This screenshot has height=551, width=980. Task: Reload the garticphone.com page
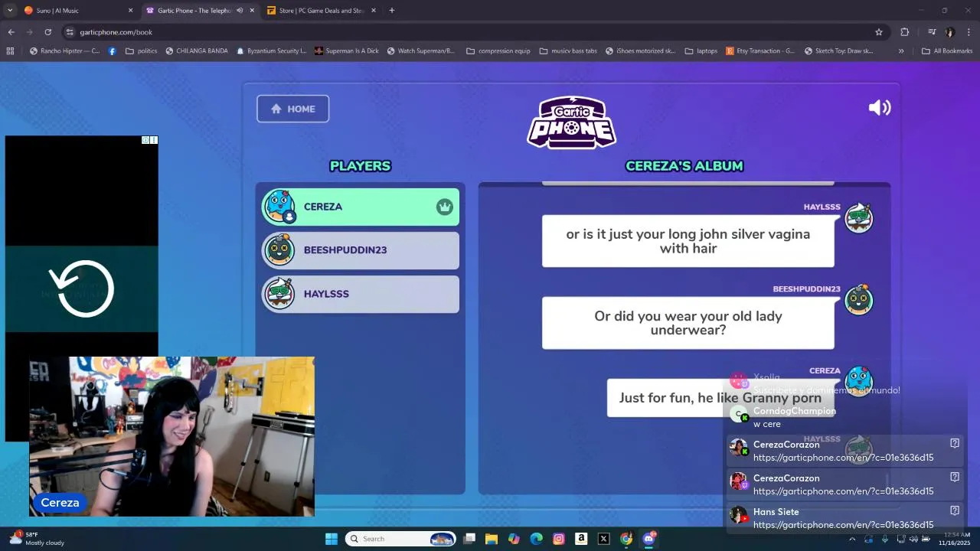pyautogui.click(x=47, y=32)
